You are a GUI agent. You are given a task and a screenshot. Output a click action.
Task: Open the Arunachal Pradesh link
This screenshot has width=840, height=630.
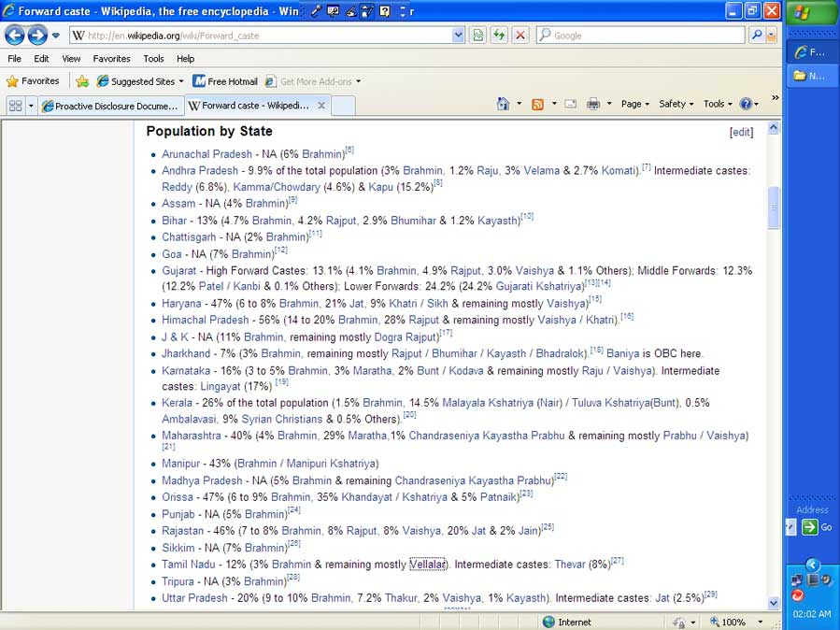[x=206, y=154]
